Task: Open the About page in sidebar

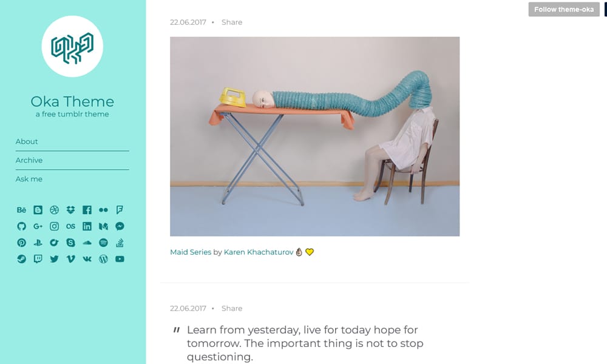Action: (x=27, y=141)
